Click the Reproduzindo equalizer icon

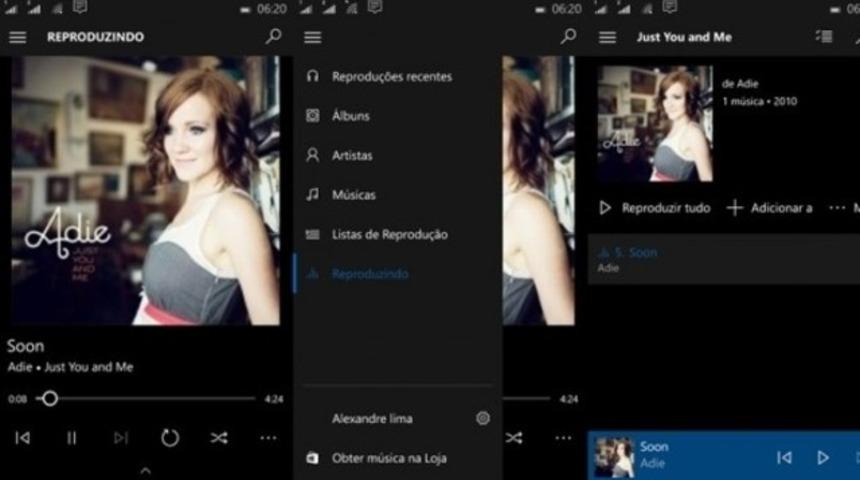point(313,273)
